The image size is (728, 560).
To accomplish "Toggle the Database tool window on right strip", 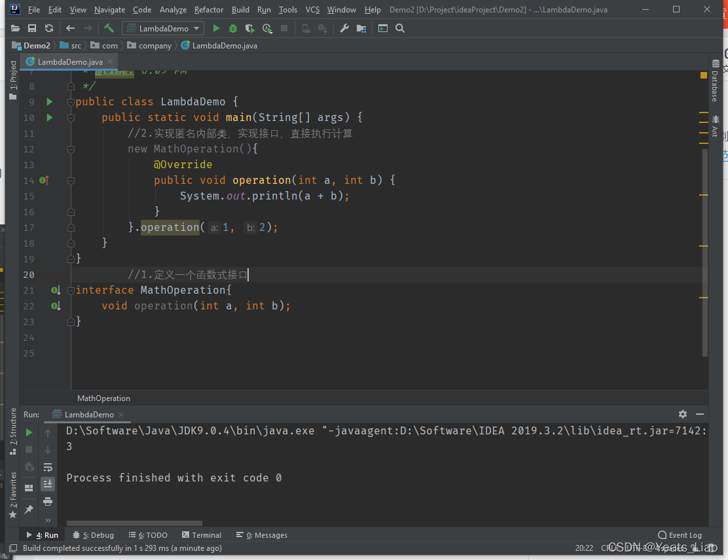I will pos(715,80).
